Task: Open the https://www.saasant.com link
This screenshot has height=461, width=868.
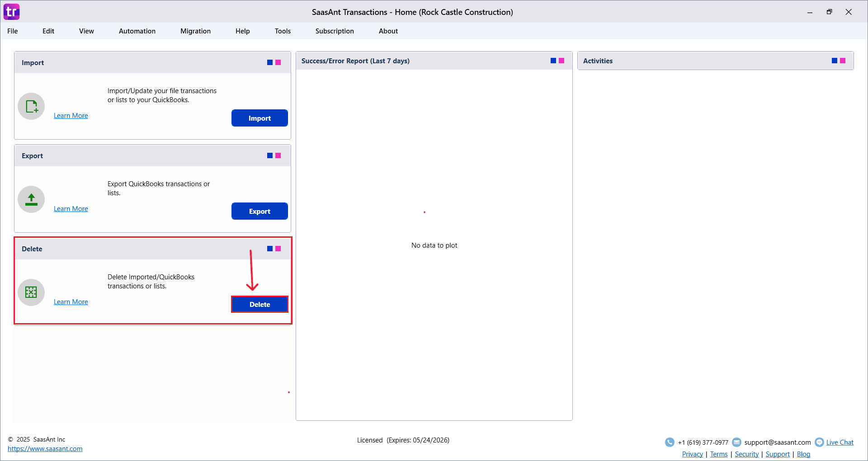Action: tap(45, 448)
